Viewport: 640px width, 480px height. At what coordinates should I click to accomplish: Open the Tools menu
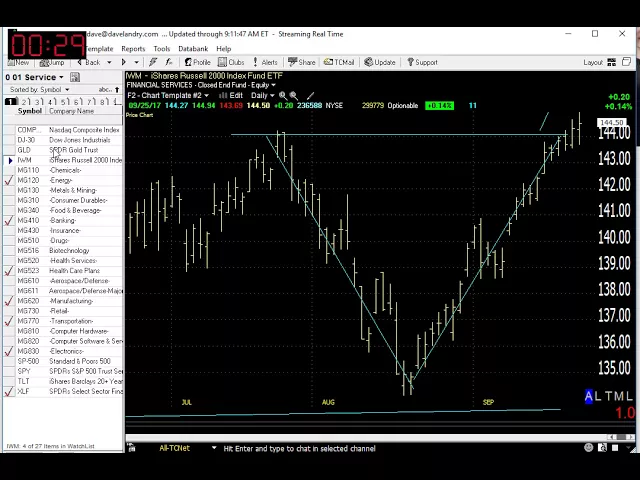(162, 49)
